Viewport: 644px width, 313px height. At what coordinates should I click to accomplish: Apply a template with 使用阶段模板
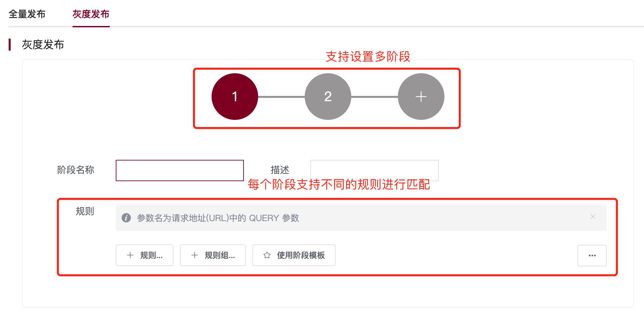pos(294,255)
